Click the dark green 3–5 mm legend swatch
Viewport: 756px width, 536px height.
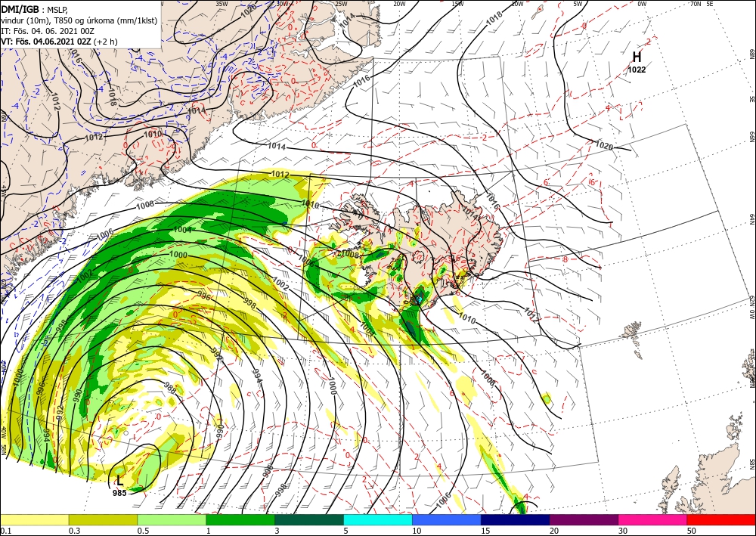tap(309, 519)
